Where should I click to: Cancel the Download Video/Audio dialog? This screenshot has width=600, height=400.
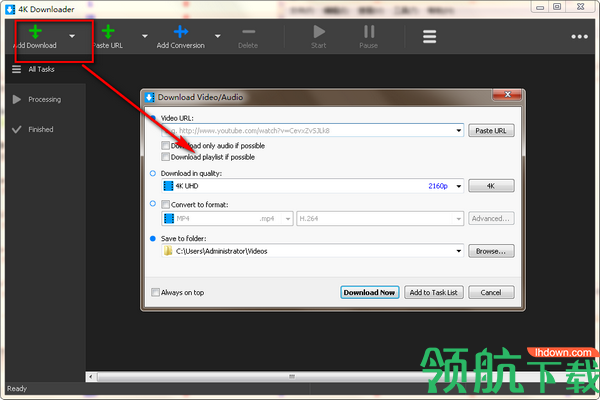(x=491, y=292)
